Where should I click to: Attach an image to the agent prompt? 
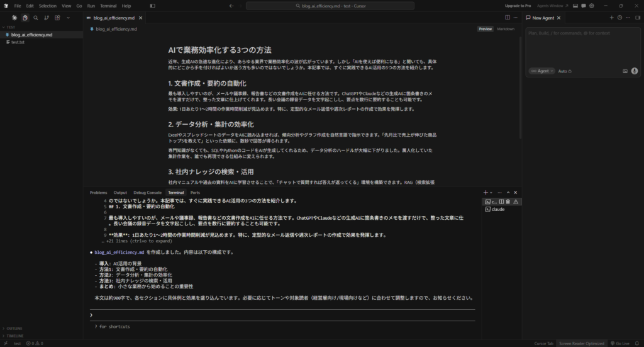click(x=625, y=71)
